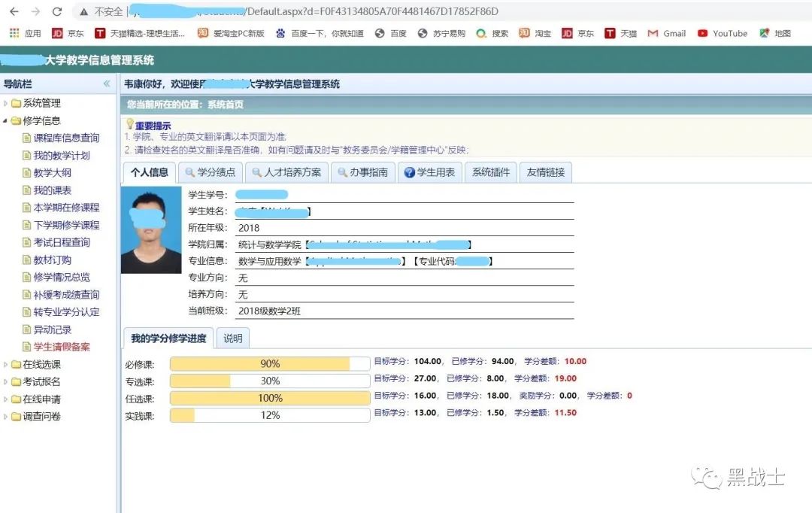Click the 专选课 30% progress bar
812x513 pixels.
[270, 381]
